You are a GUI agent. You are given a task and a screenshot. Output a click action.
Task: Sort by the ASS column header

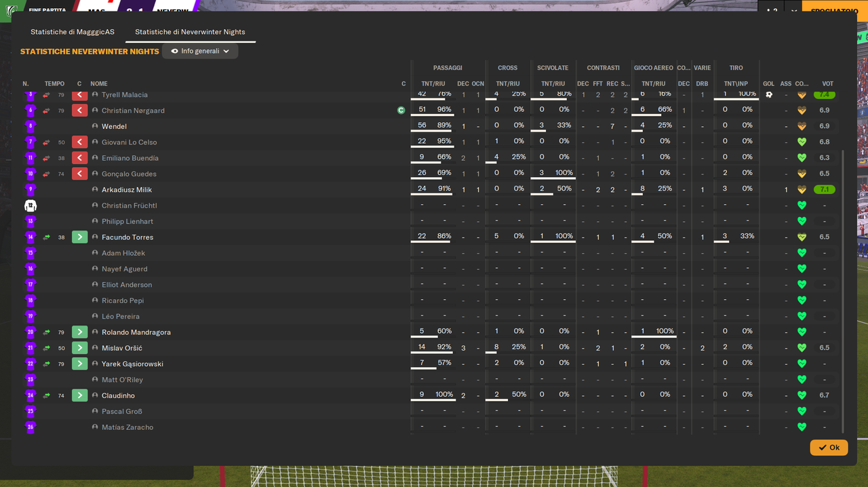(786, 84)
